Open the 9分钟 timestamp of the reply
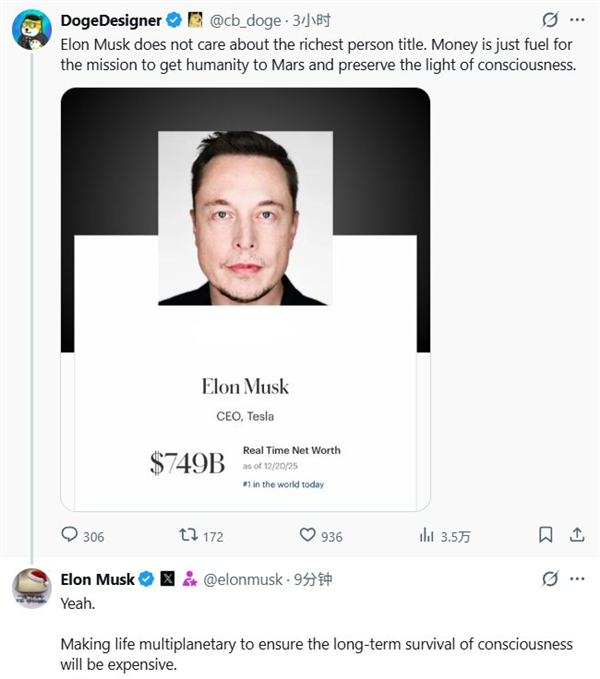600x679 pixels. pos(311,578)
